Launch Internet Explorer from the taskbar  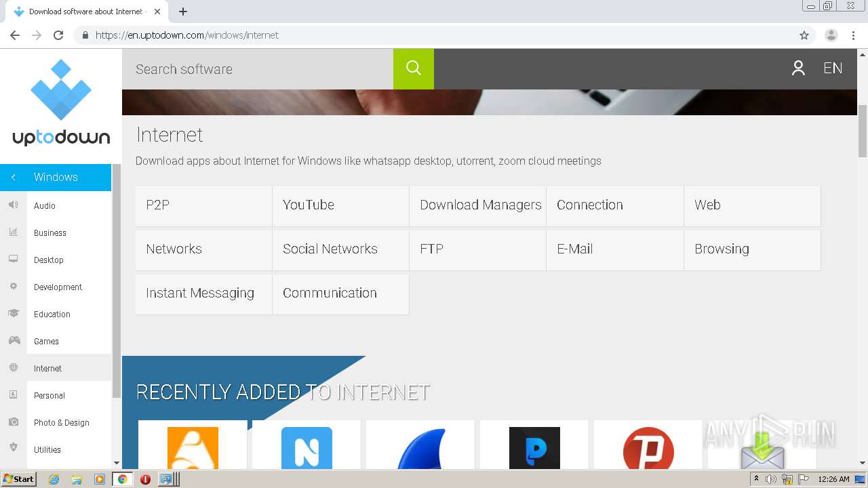point(54,479)
